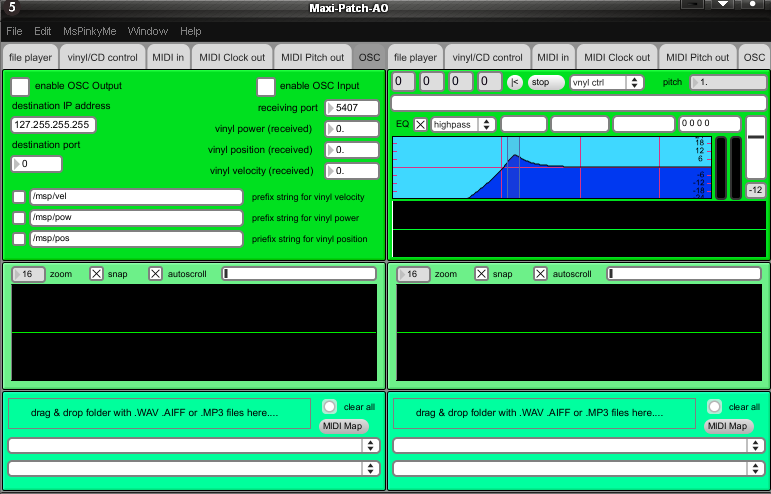The height and width of the screenshot is (494, 771).
Task: Toggle the enable OSC Input checkbox
Action: [x=266, y=87]
